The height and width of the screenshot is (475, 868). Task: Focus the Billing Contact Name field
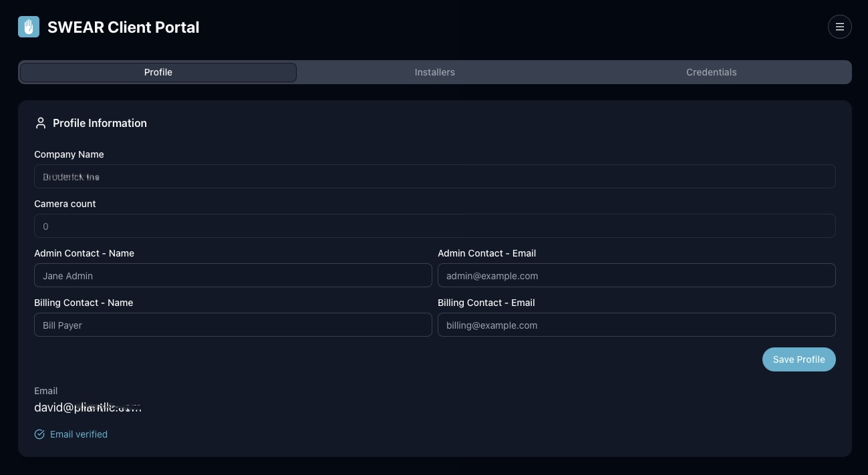233,325
